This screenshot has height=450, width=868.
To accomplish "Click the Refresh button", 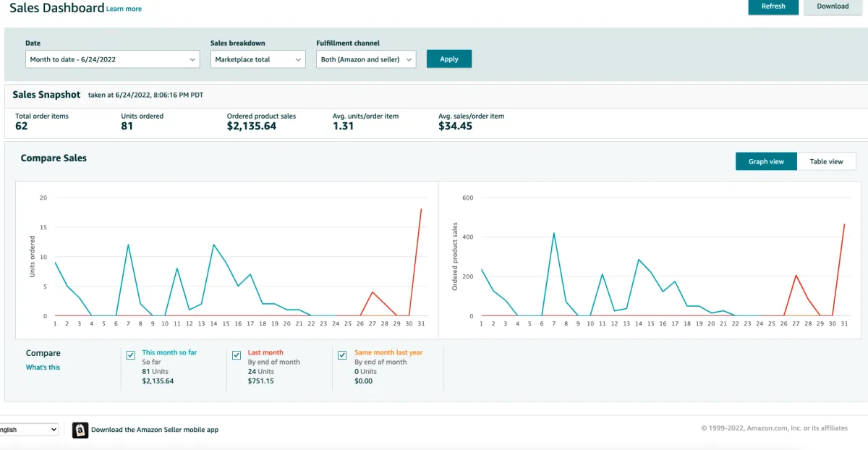I will pos(773,7).
